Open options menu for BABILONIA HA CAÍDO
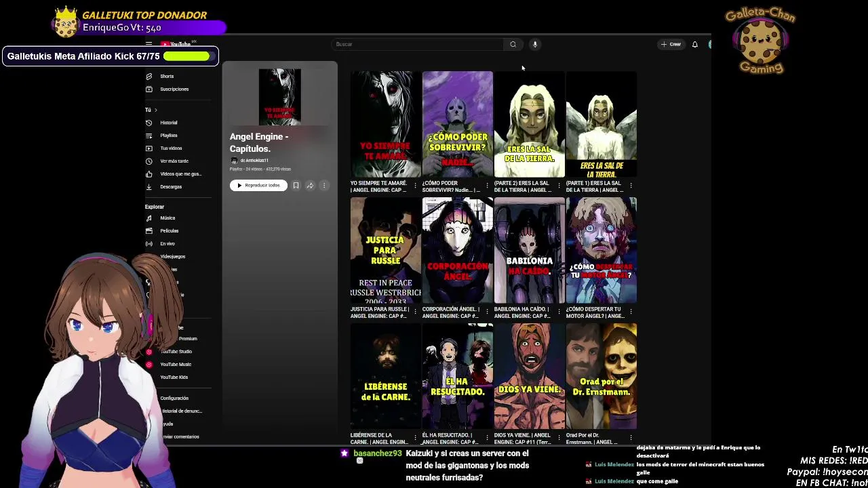The width and height of the screenshot is (868, 488). (x=559, y=312)
